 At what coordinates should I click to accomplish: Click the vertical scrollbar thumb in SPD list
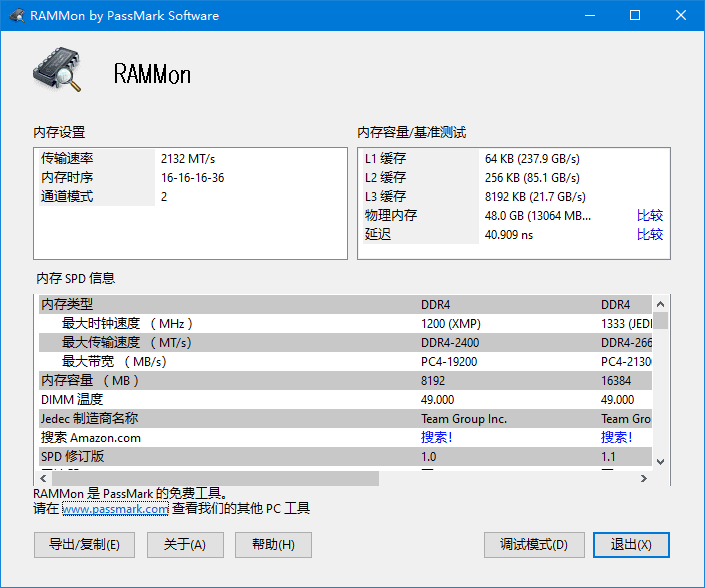coord(660,321)
